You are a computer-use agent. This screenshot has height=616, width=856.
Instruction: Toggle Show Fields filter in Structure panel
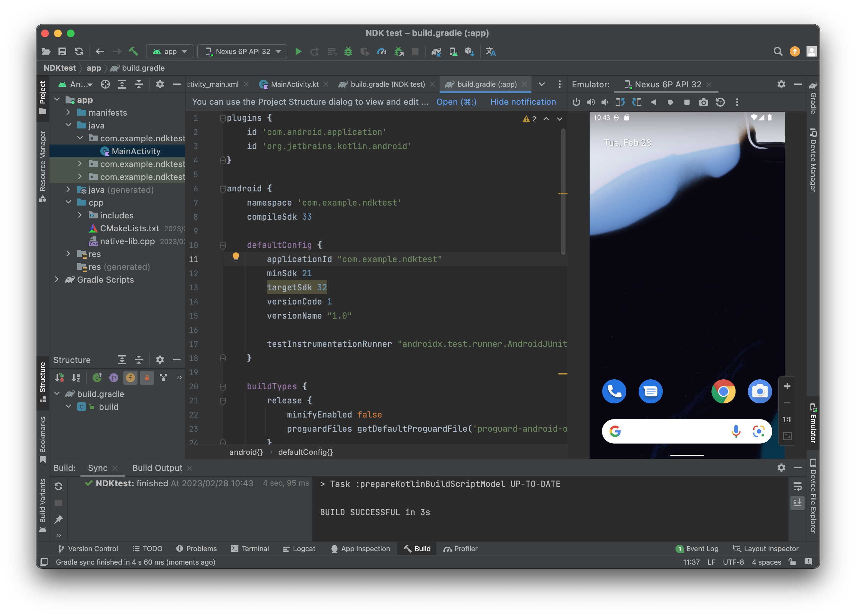tap(130, 378)
